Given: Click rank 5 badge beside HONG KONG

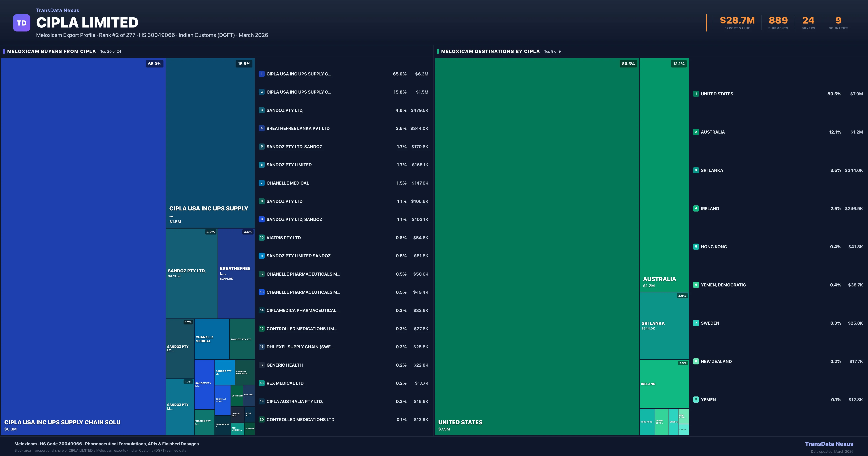Looking at the screenshot, I should pyautogui.click(x=696, y=247).
